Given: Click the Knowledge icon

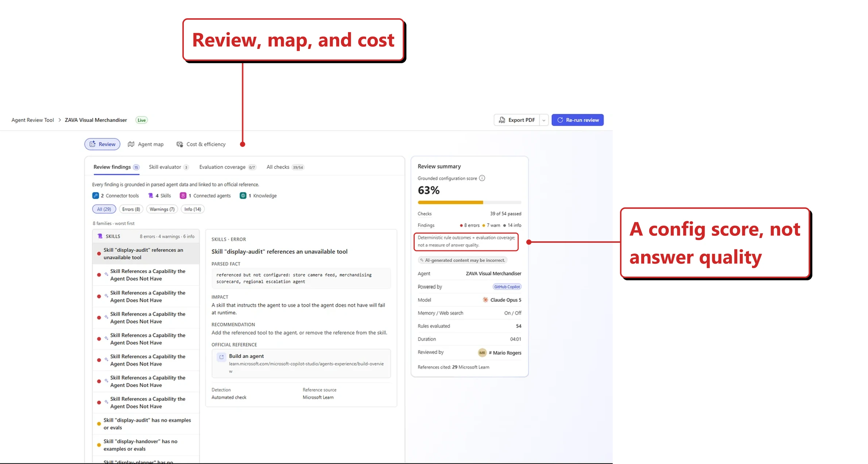Looking at the screenshot, I should pyautogui.click(x=243, y=196).
